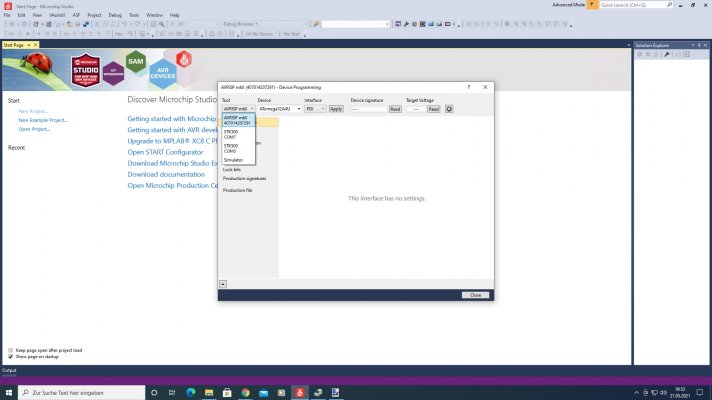Open the New Example Project link
This screenshot has width=712, height=400.
click(x=43, y=120)
